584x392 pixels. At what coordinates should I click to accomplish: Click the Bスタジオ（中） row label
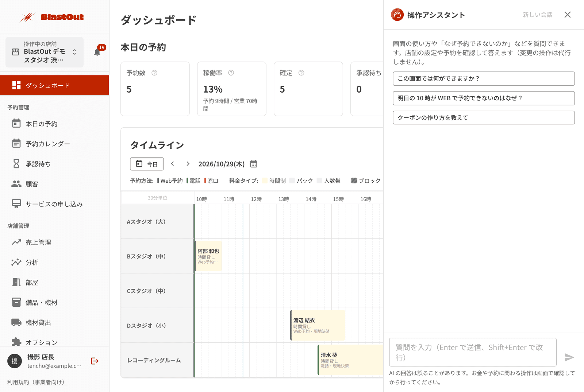pyautogui.click(x=146, y=256)
